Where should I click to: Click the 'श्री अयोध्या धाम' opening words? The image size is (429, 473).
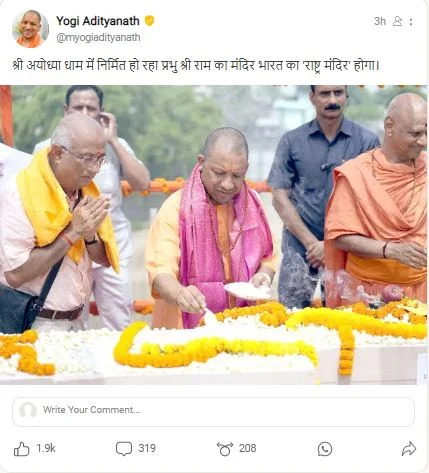pyautogui.click(x=42, y=65)
